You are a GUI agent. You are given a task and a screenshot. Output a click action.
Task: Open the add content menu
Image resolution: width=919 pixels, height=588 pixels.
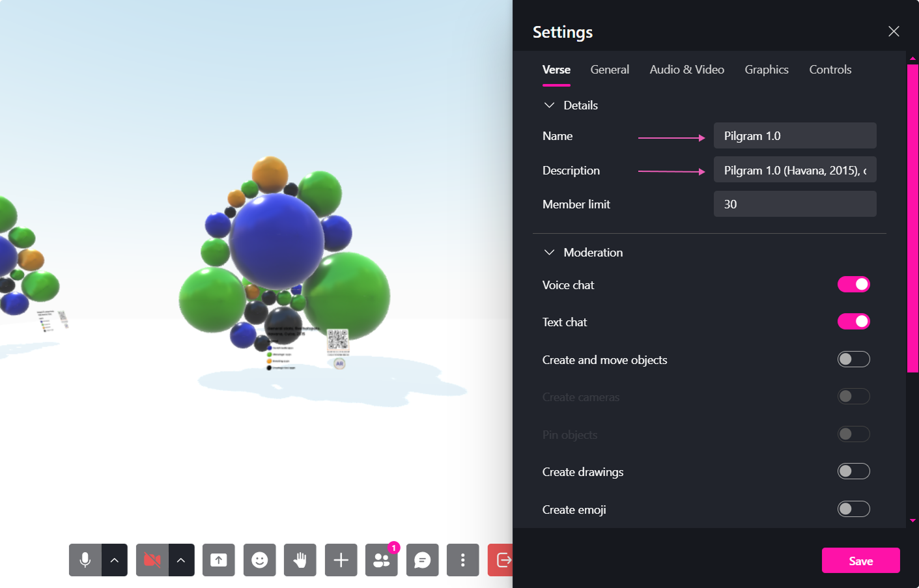pyautogui.click(x=341, y=560)
